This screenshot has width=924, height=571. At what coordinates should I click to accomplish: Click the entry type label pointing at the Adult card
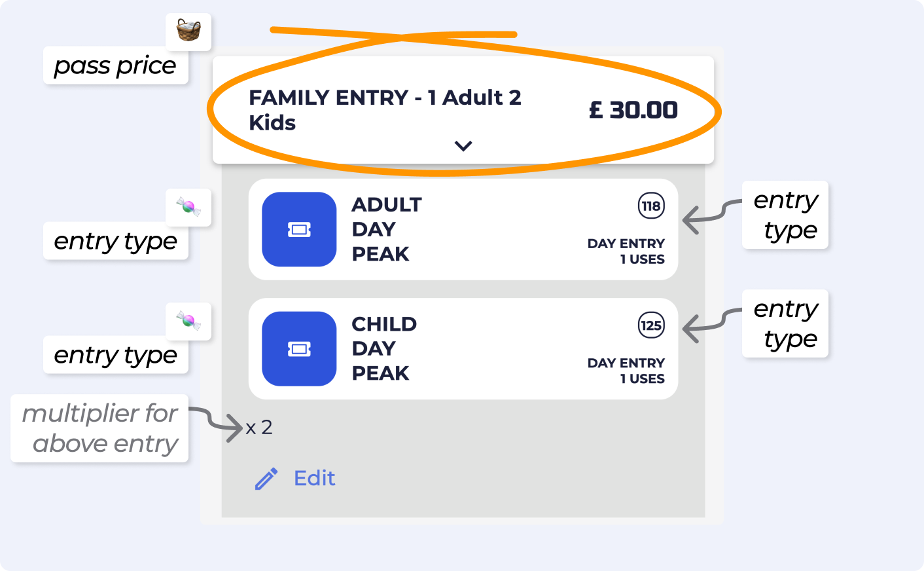click(x=785, y=215)
